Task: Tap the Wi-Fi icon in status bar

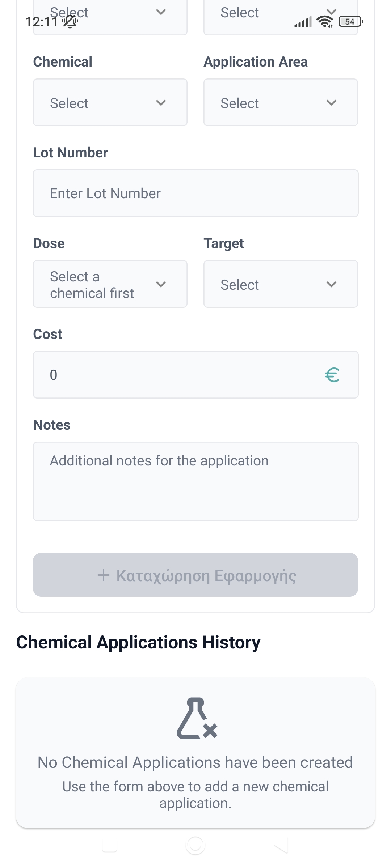Action: tap(325, 22)
